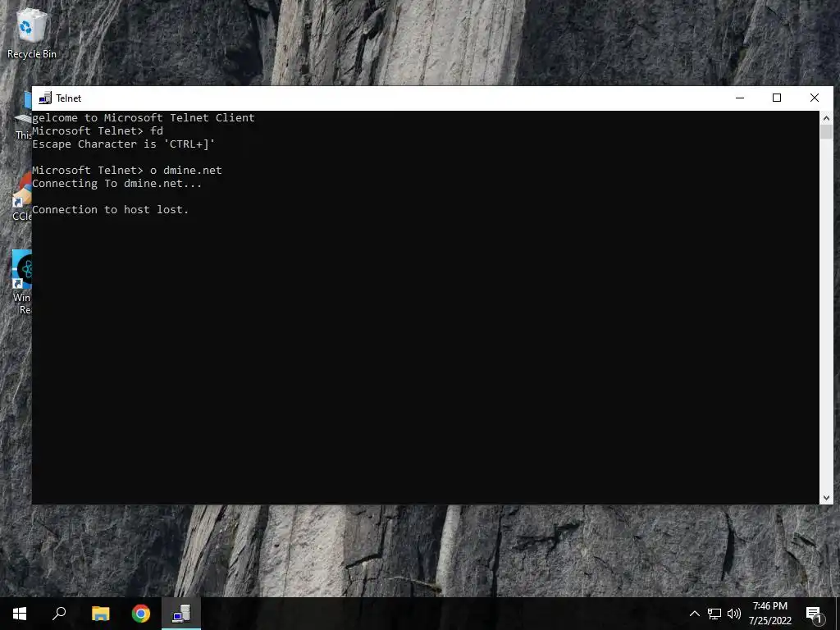
Task: Click the Welcome to Microsoft Telnet Client line
Action: 143,118
